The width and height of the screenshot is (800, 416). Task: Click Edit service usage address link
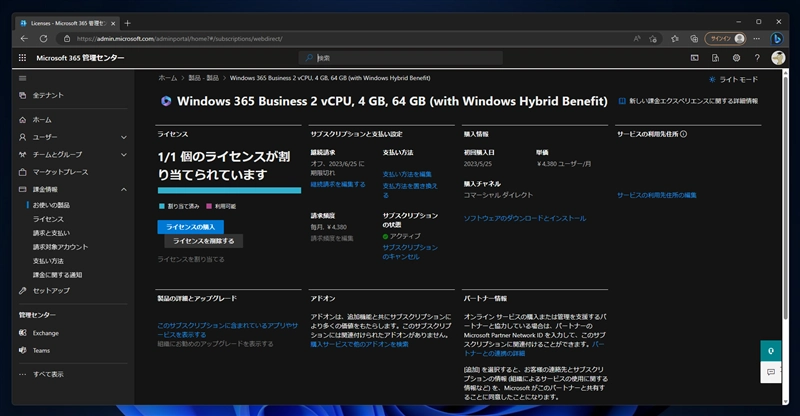tap(657, 195)
